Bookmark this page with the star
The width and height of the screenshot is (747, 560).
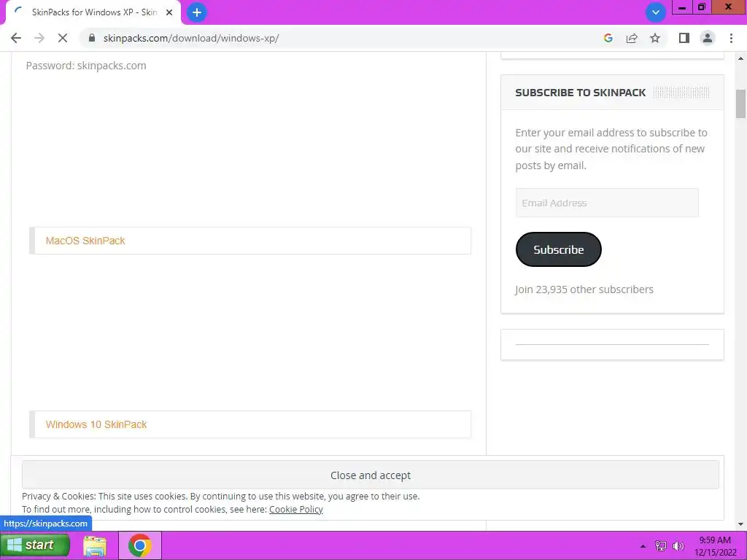pos(655,38)
